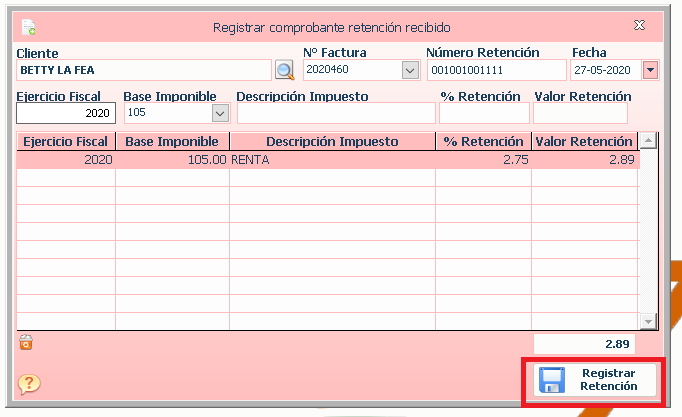682x417 pixels.
Task: Select the RENTA cell in the table
Action: [x=332, y=160]
